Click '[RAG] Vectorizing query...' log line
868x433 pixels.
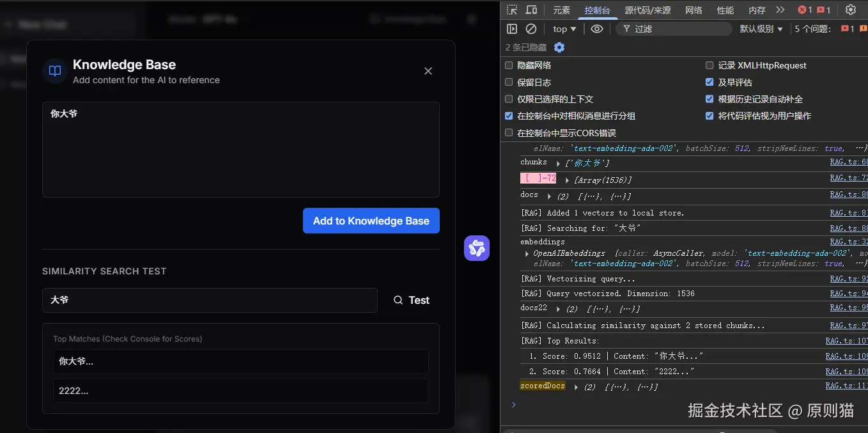click(578, 279)
